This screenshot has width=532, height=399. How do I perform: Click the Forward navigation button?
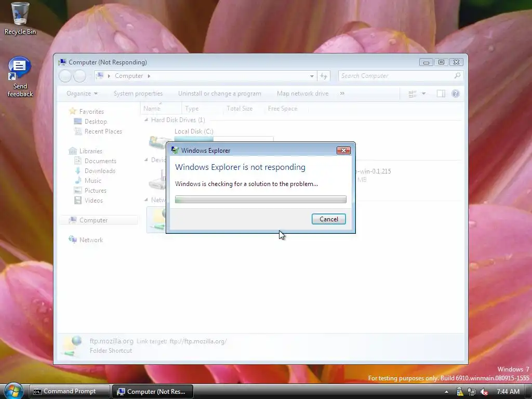click(79, 76)
